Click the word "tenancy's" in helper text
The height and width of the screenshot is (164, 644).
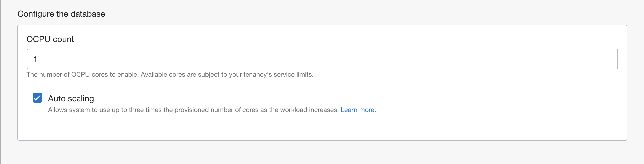[x=257, y=75]
